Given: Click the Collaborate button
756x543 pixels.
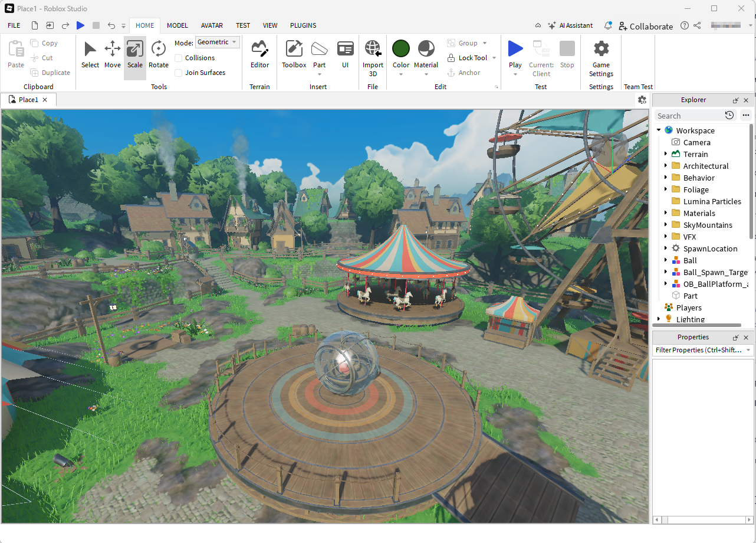Looking at the screenshot, I should point(645,26).
